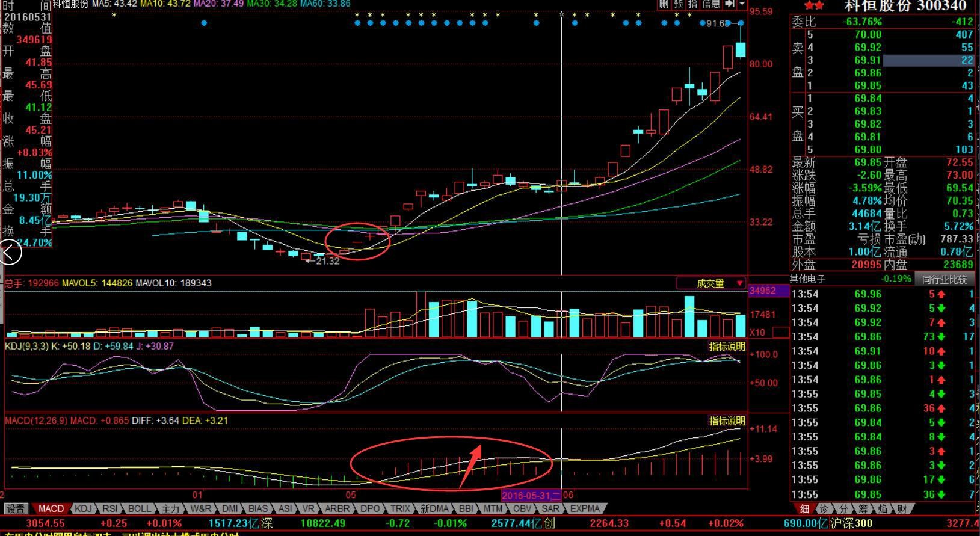Click 指标说明 link in the MACD panel
The width and height of the screenshot is (980, 536).
tap(727, 420)
